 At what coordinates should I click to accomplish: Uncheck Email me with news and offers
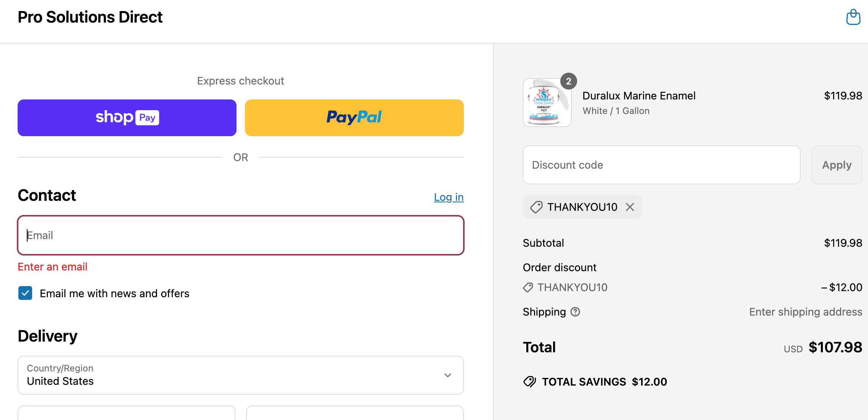[25, 293]
